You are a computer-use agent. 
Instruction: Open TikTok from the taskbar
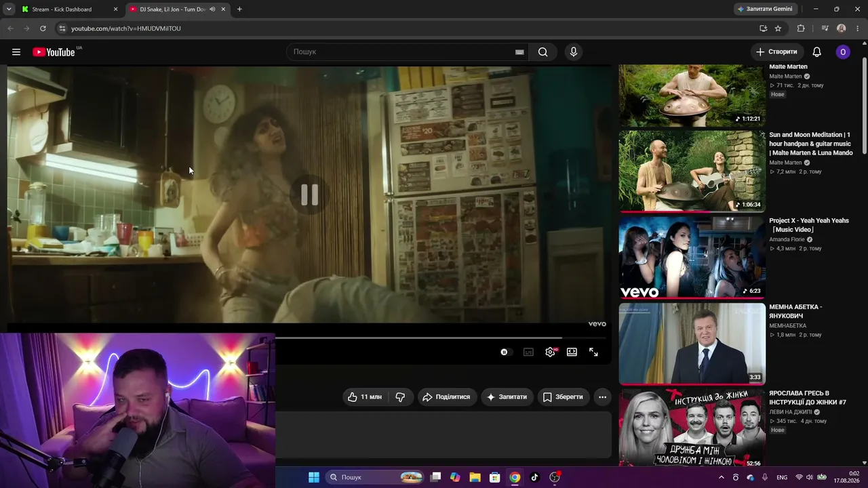tap(534, 477)
